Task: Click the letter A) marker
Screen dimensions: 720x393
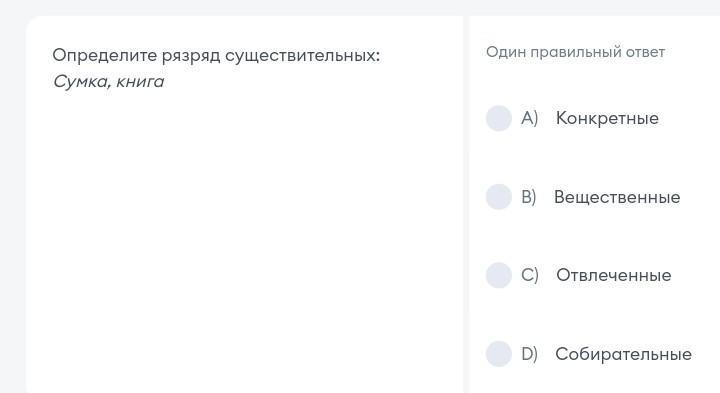Action: point(529,118)
